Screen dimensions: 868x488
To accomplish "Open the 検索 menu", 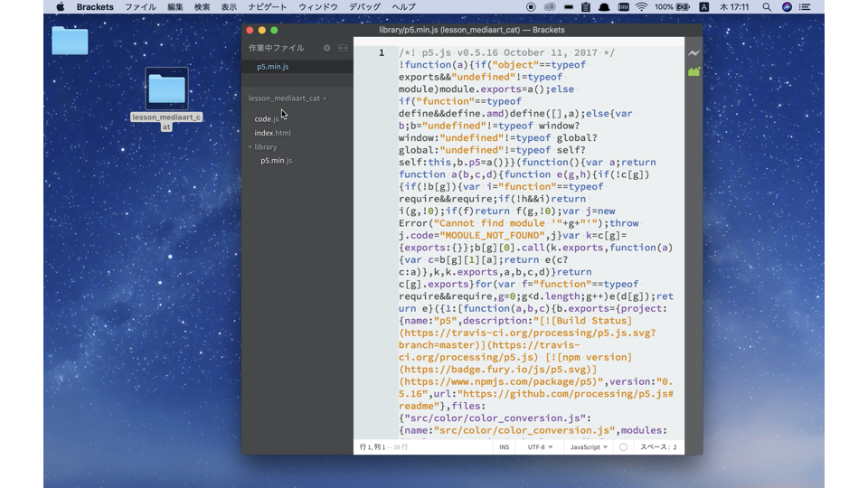I will 202,6.
